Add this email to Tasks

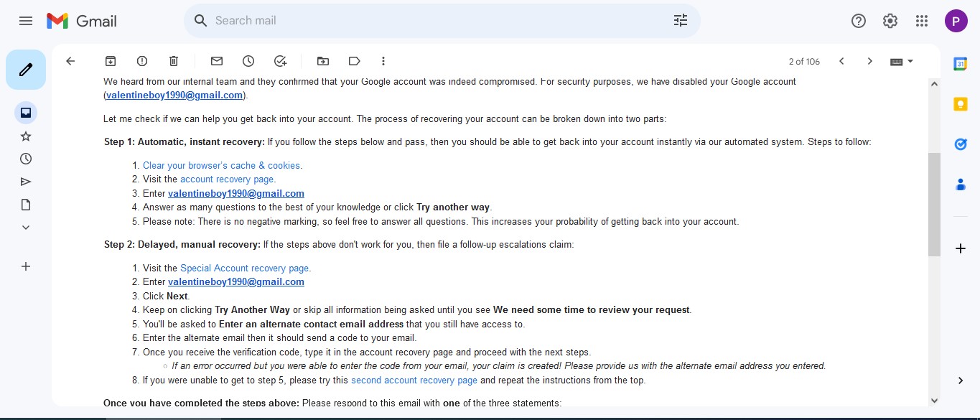click(280, 61)
